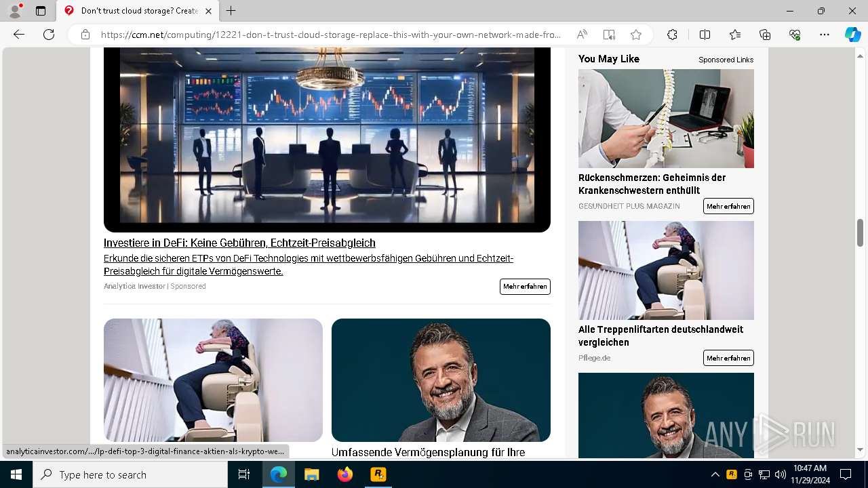Open the smiling man ad image in main column
The height and width of the screenshot is (488, 868).
click(x=441, y=380)
